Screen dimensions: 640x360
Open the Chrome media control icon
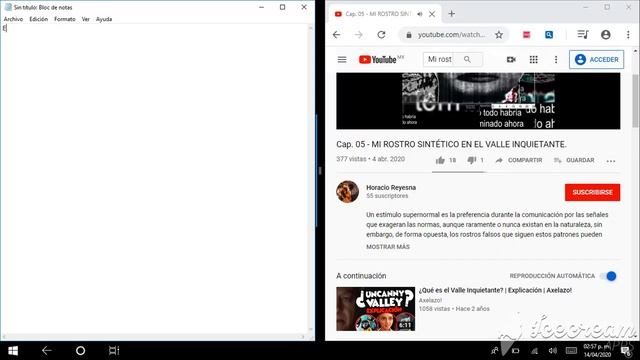pos(583,35)
